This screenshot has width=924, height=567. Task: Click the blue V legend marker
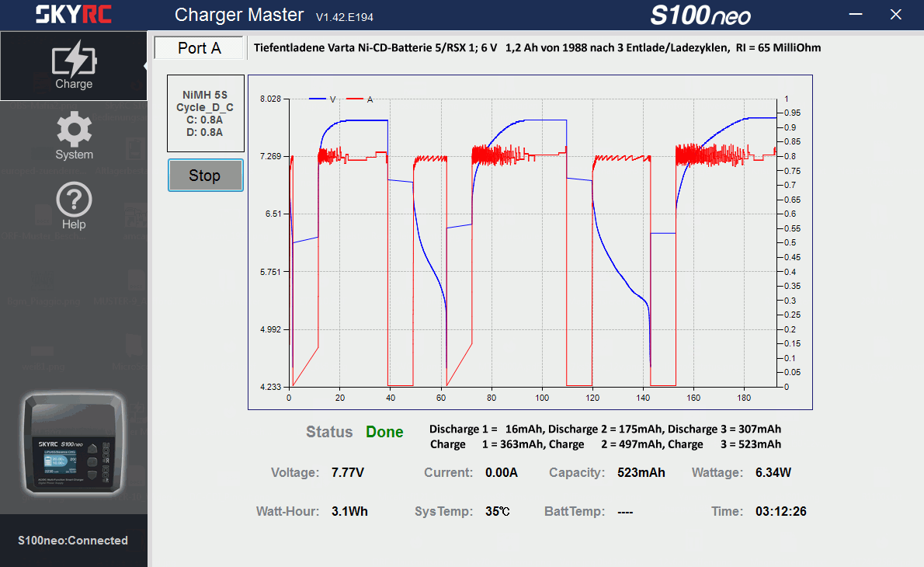[318, 99]
